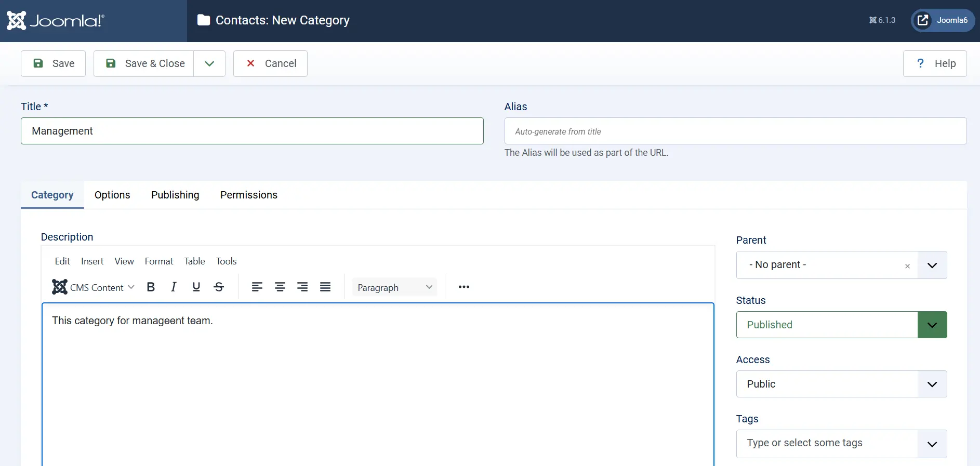Justify the description text
Viewport: 980px width, 466px height.
[x=325, y=287]
